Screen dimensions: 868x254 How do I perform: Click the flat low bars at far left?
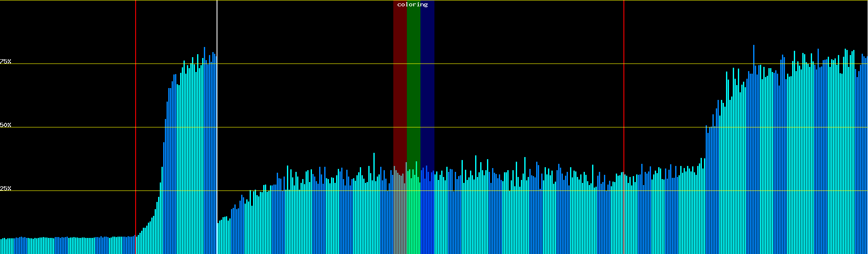(64, 246)
